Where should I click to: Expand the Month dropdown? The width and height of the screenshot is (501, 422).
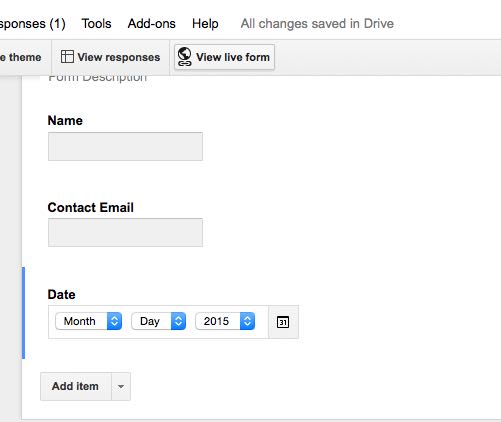(88, 321)
